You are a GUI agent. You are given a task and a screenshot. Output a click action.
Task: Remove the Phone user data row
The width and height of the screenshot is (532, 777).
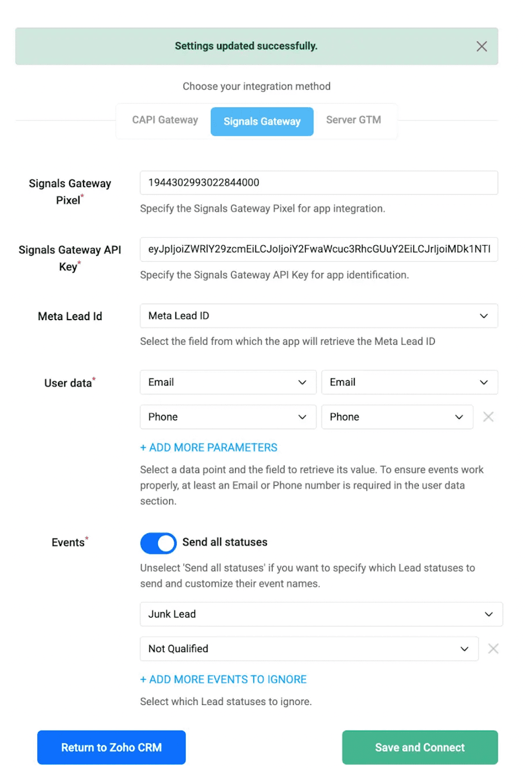pos(488,417)
